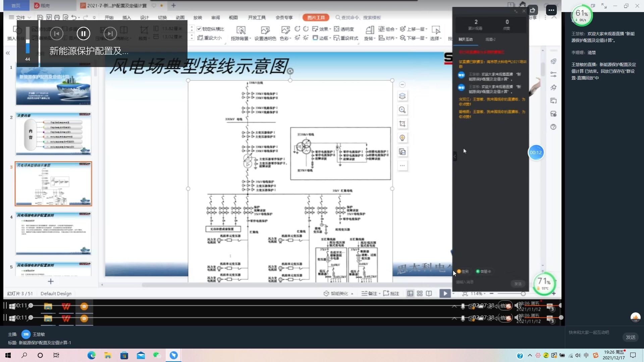Click the upper video progress handle

coord(31,305)
